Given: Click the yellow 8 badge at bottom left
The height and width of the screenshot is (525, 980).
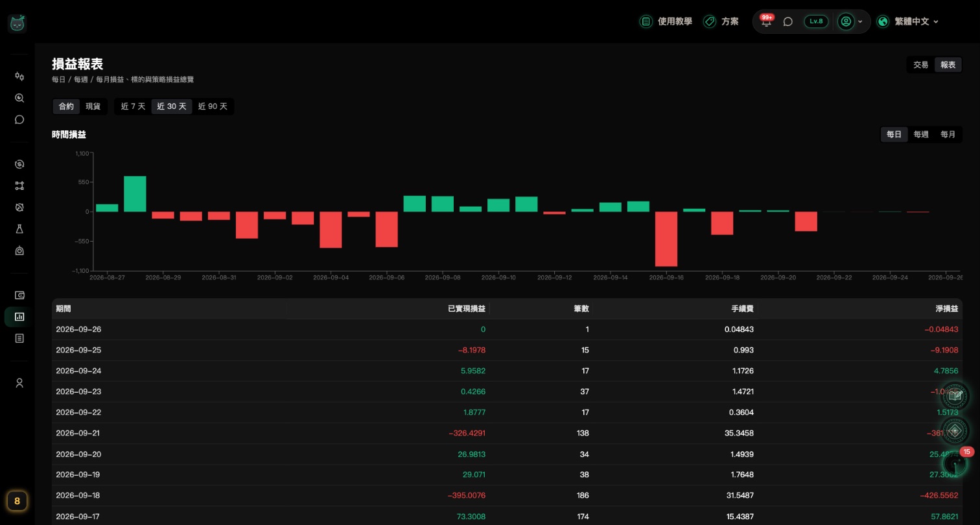Looking at the screenshot, I should tap(17, 500).
